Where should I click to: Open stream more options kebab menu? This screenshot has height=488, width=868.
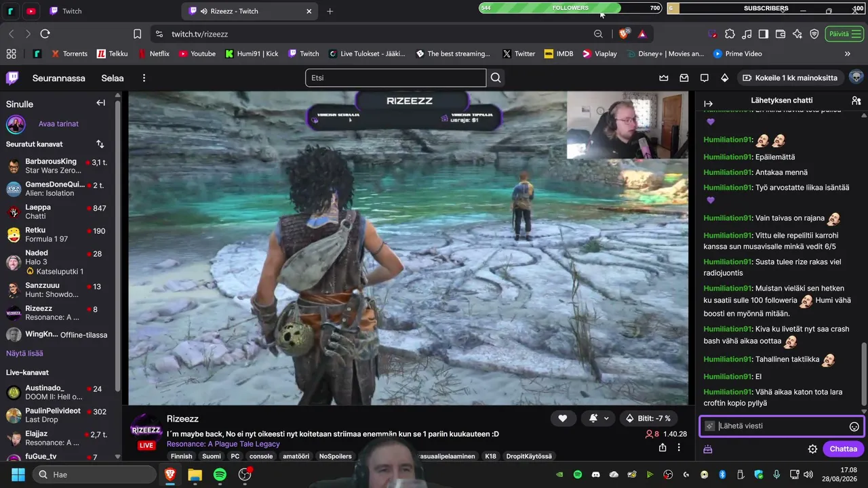(x=679, y=447)
